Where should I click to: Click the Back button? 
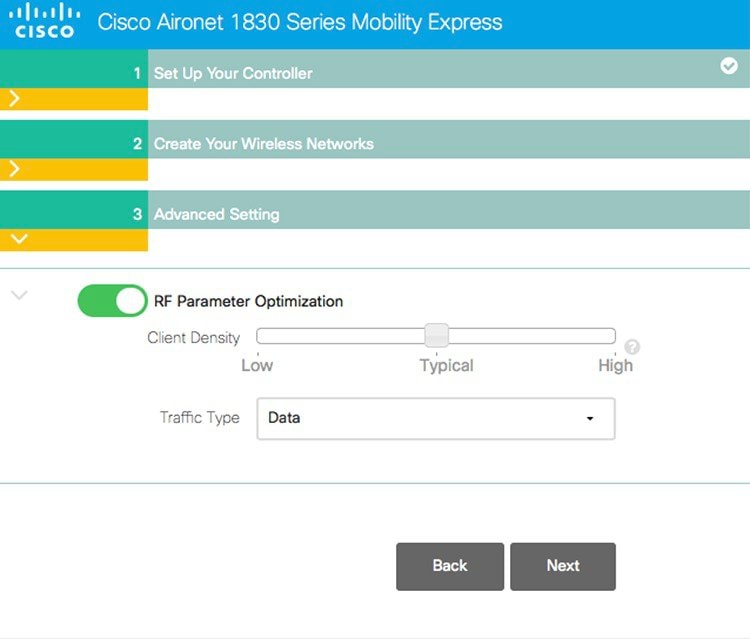point(450,566)
